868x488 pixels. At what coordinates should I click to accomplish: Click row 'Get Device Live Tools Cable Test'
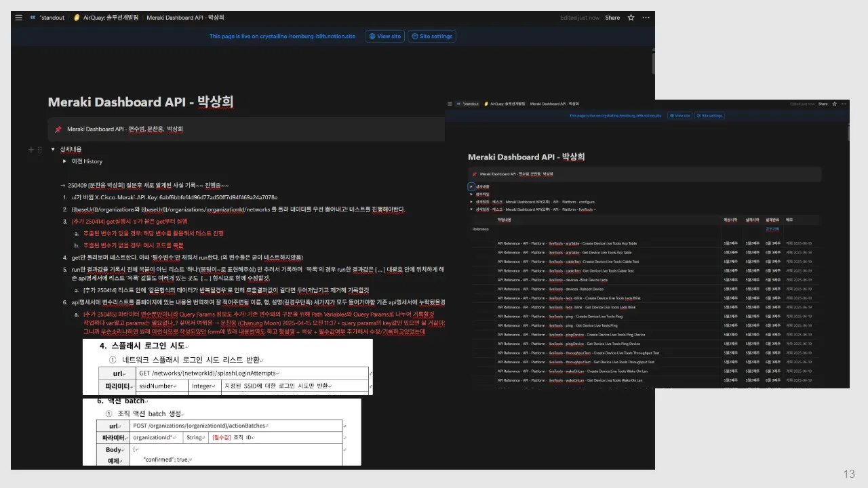click(566, 270)
